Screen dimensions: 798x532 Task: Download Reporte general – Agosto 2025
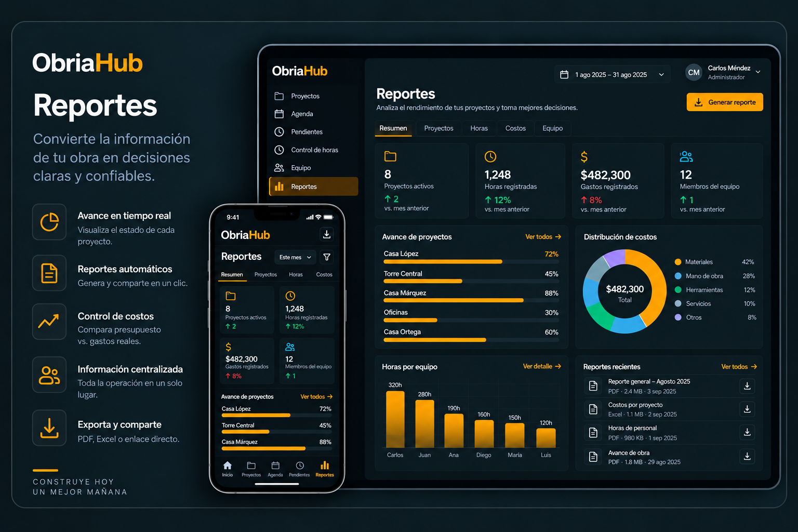point(747,386)
